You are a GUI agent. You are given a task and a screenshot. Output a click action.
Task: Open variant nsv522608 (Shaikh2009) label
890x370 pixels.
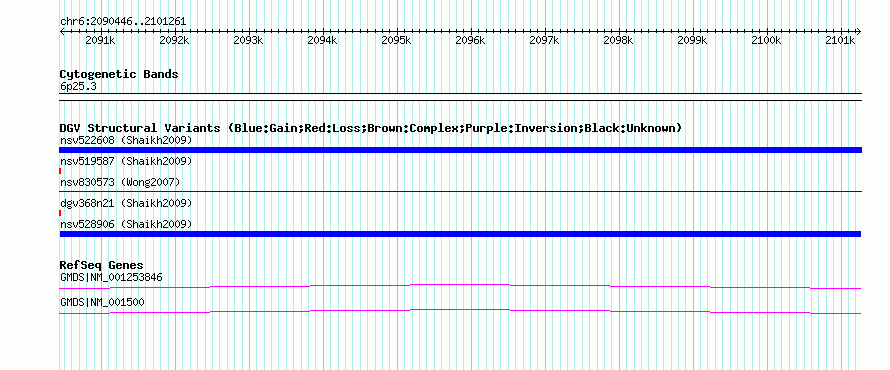[x=126, y=140]
